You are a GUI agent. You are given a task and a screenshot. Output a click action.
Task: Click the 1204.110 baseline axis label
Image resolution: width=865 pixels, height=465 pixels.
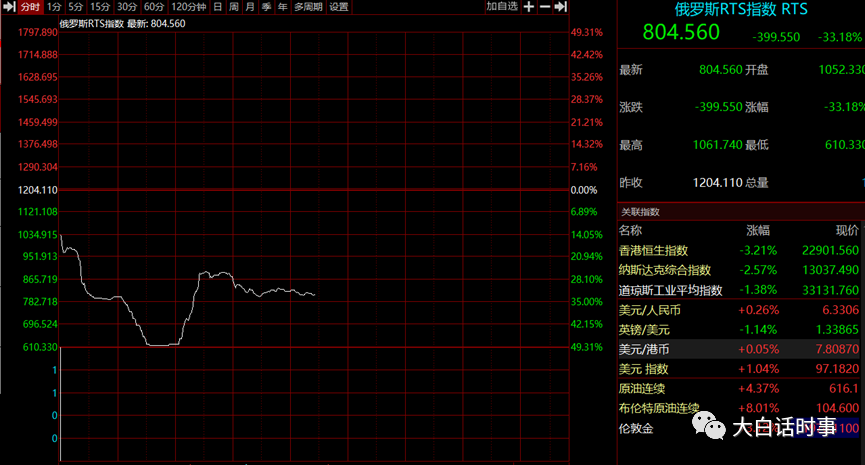(x=38, y=190)
